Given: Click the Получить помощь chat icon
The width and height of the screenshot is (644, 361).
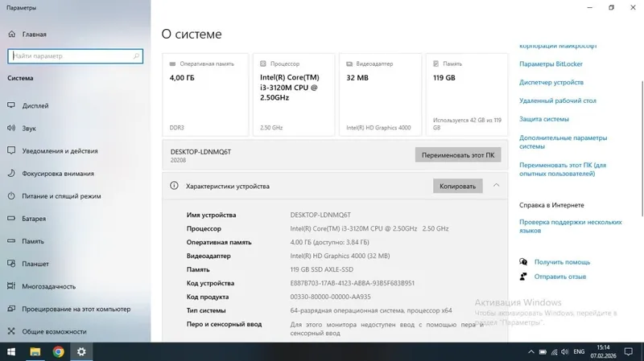Looking at the screenshot, I should coord(523,262).
